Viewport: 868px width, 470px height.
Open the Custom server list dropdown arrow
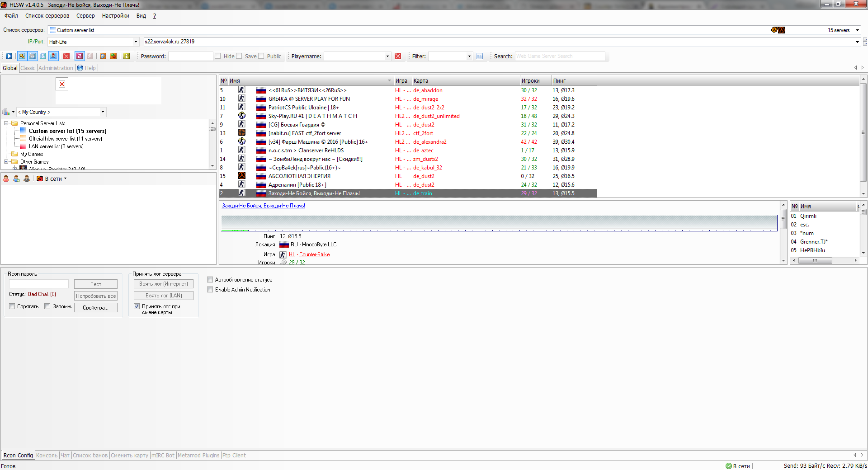coord(857,30)
